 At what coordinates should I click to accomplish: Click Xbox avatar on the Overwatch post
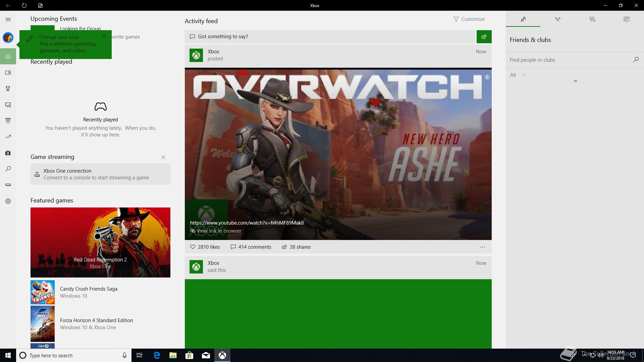196,55
